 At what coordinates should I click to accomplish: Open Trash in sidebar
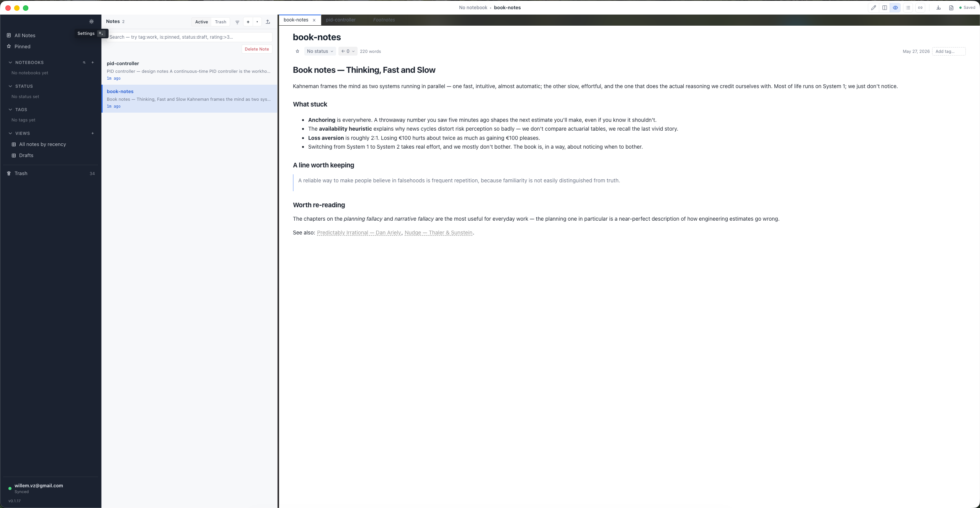pyautogui.click(x=51, y=174)
